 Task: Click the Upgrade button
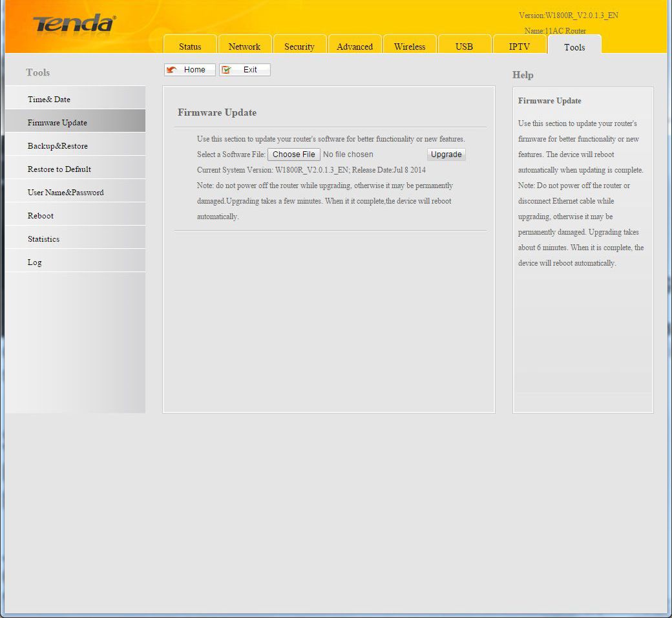click(446, 154)
